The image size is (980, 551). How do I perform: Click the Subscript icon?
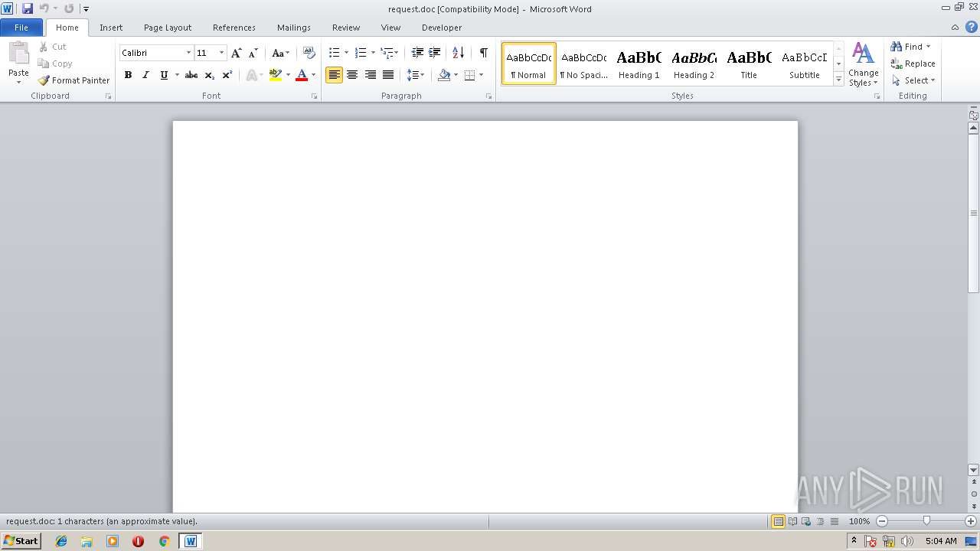click(209, 75)
